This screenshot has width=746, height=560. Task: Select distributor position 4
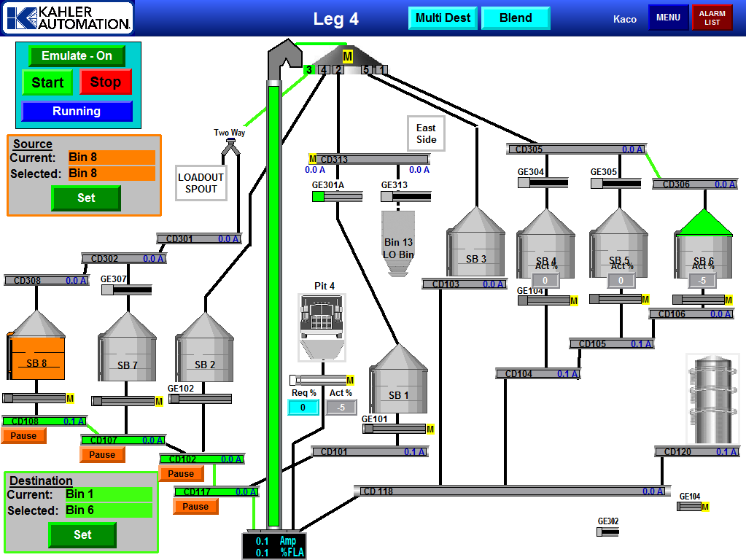[x=324, y=70]
